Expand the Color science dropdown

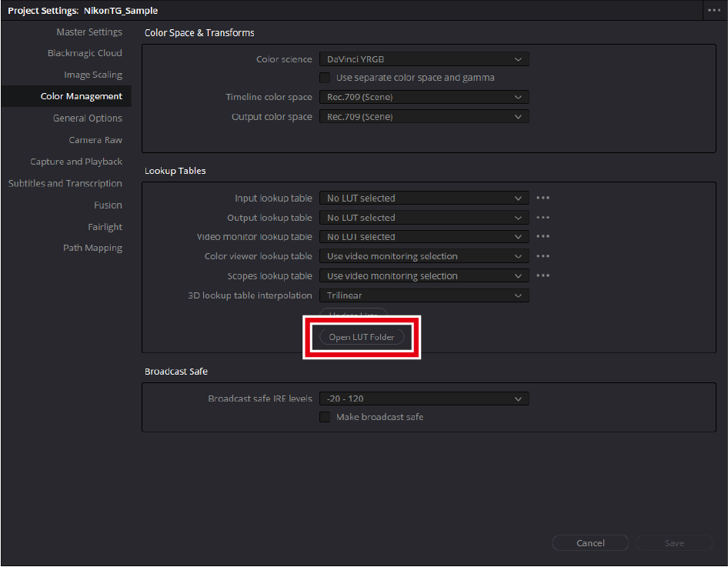click(x=423, y=59)
